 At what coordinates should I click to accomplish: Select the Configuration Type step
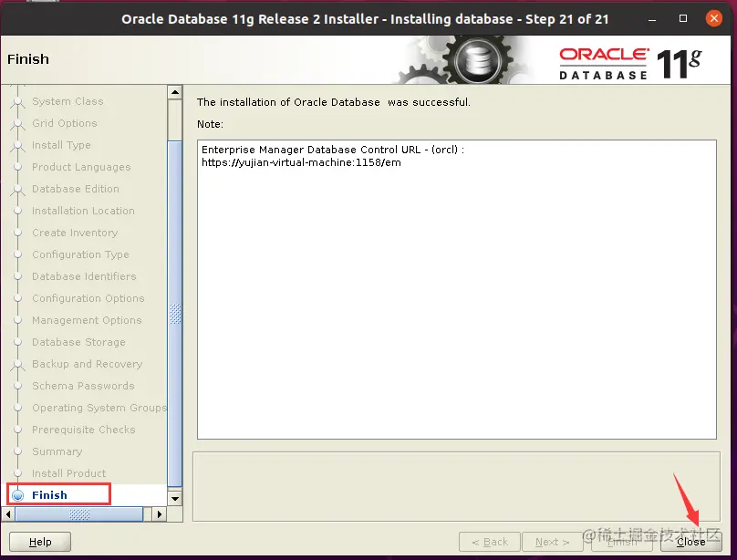click(80, 254)
